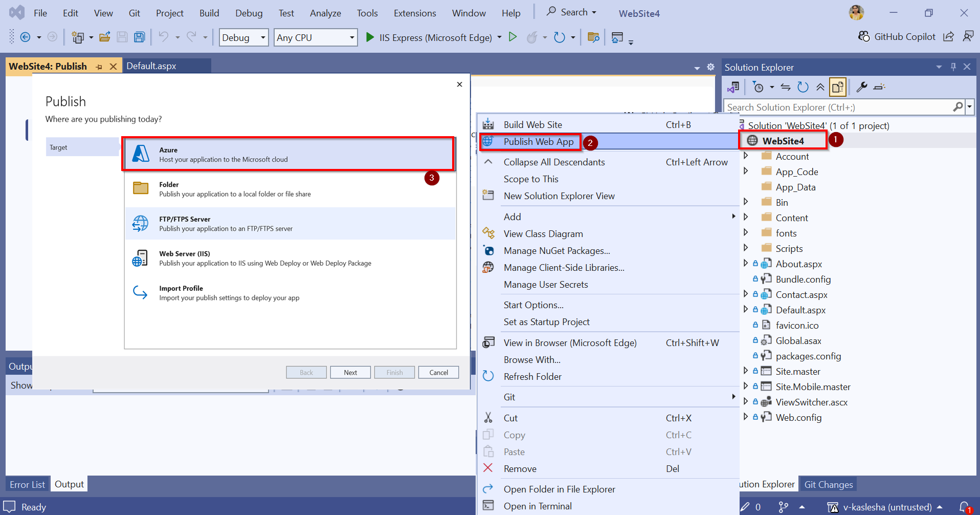Viewport: 980px width, 515px height.
Task: Click Start Without Debugging outline play icon
Action: tap(513, 37)
